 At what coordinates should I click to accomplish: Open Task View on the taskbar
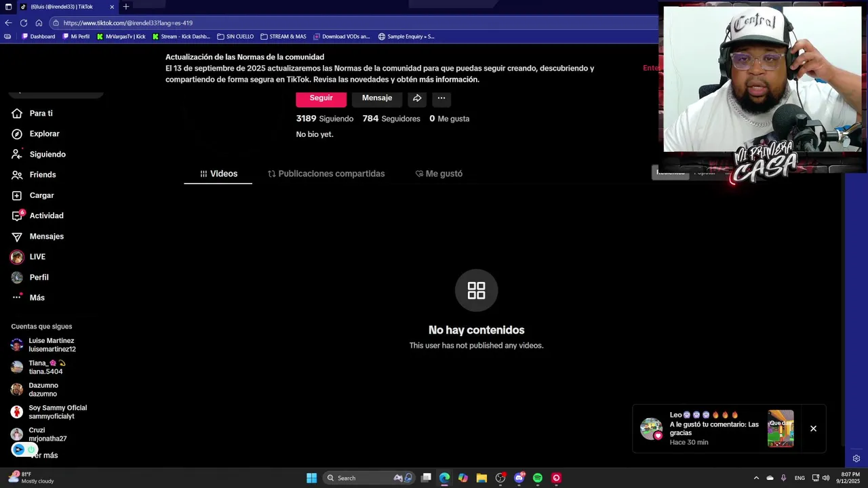(426, 478)
